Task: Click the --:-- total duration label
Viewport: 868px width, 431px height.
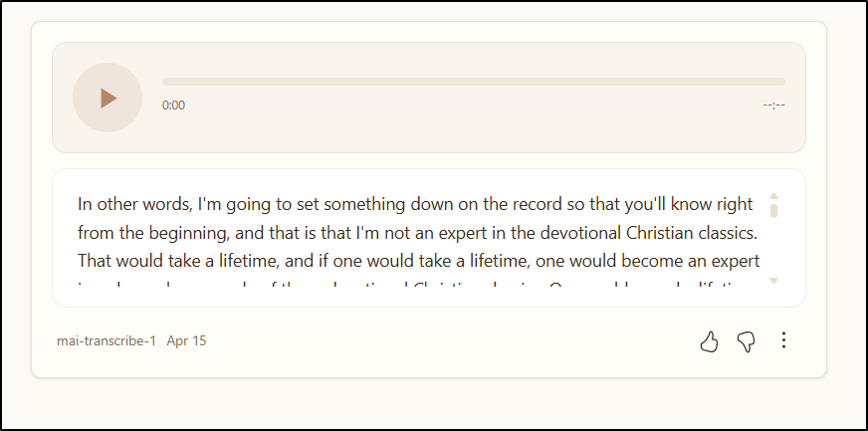Action: 773,106
